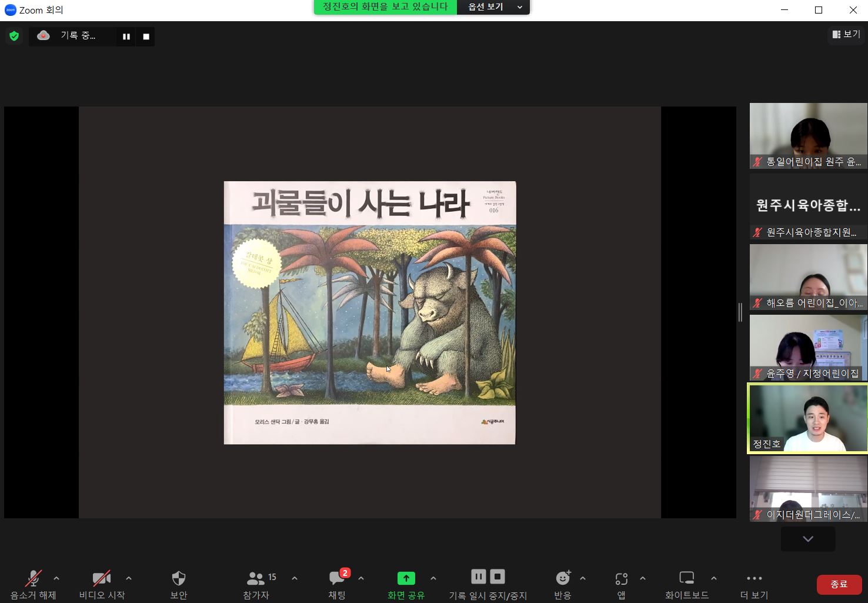Image resolution: width=868 pixels, height=603 pixels.
Task: Click the 15 participant count number
Action: (x=272, y=577)
